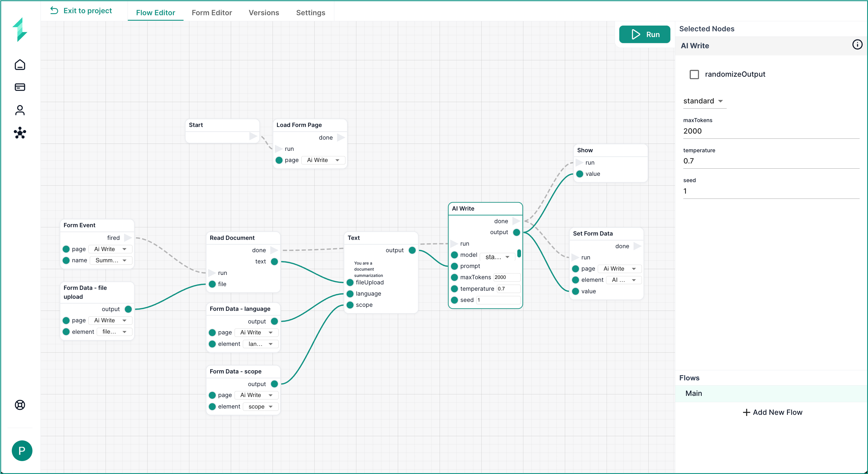Click Form Data scope output port
This screenshot has height=474, width=868.
pyautogui.click(x=274, y=384)
